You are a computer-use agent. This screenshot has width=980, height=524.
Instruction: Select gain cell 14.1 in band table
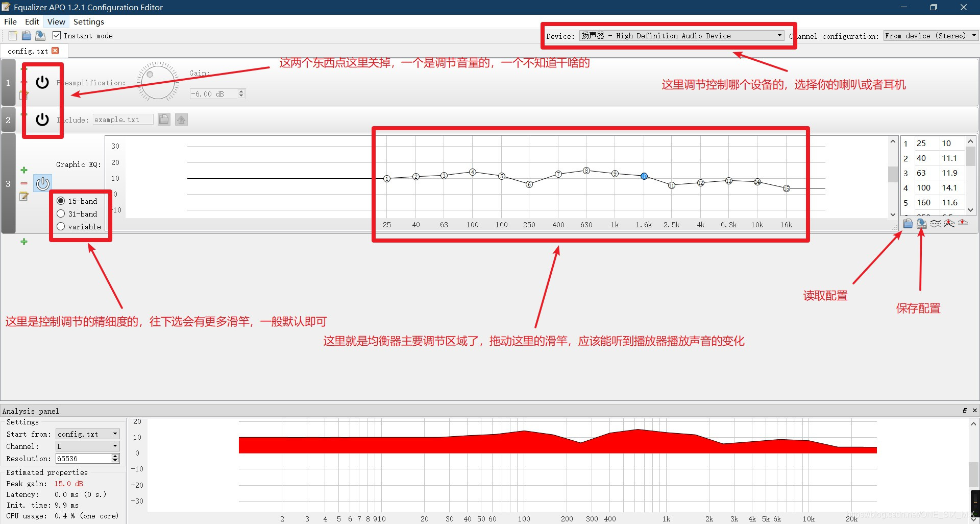tap(952, 188)
